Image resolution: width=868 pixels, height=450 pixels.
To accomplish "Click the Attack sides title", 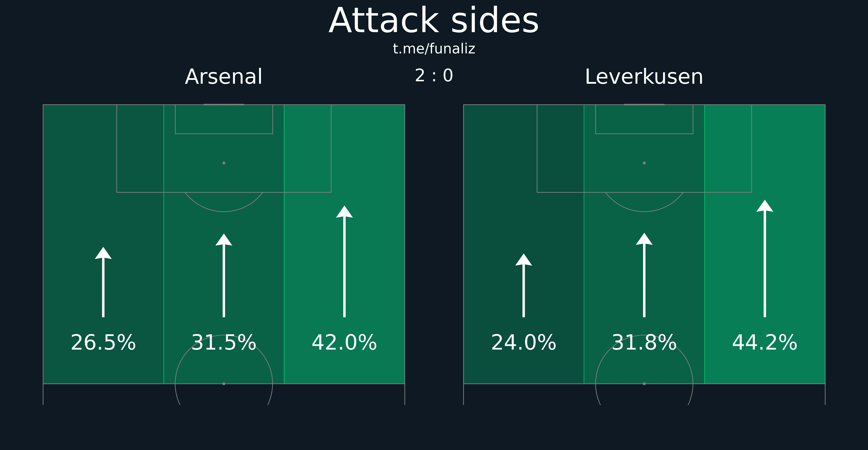I will (434, 21).
